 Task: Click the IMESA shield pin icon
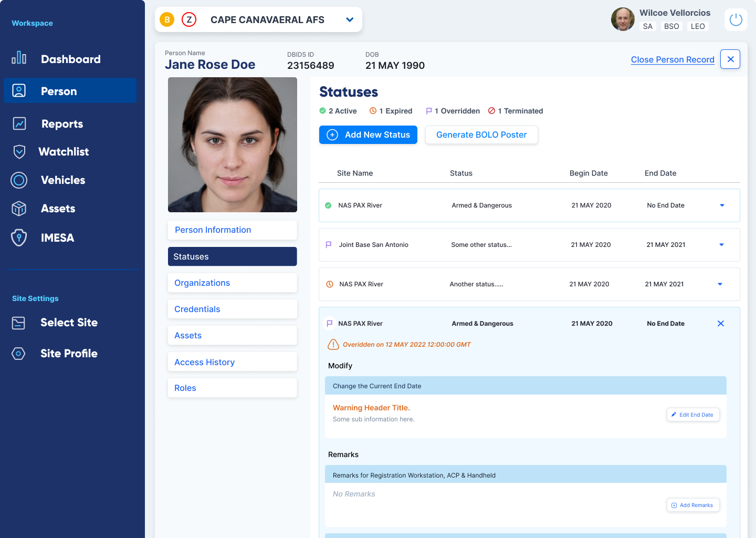[19, 237]
